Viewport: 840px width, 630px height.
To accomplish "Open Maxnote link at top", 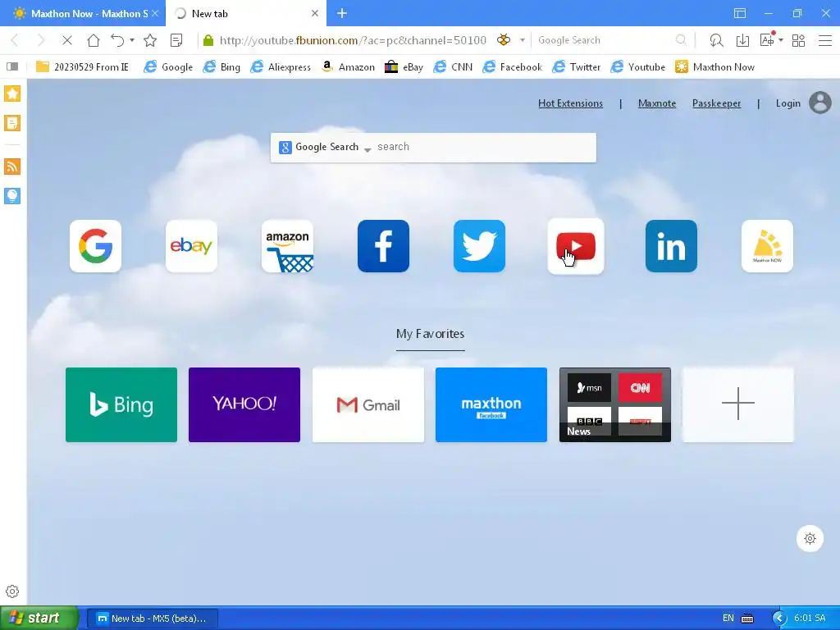I will [657, 103].
